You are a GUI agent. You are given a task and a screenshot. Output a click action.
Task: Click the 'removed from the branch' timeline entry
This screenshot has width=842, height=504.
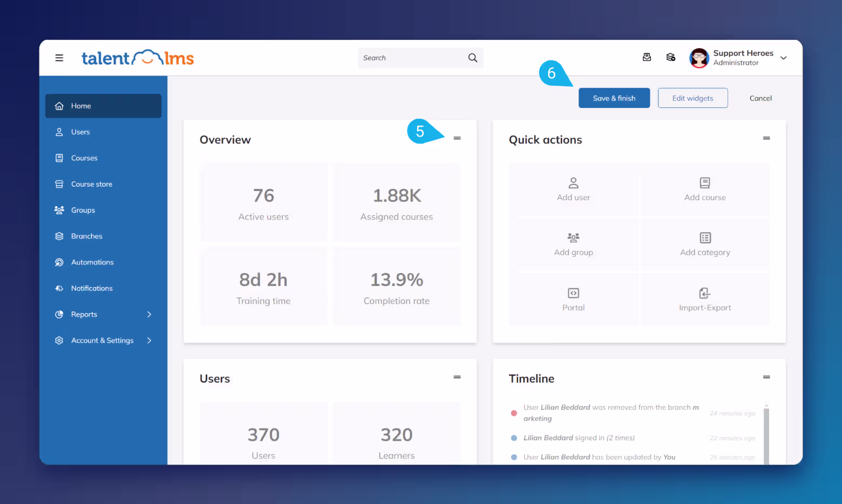[612, 413]
